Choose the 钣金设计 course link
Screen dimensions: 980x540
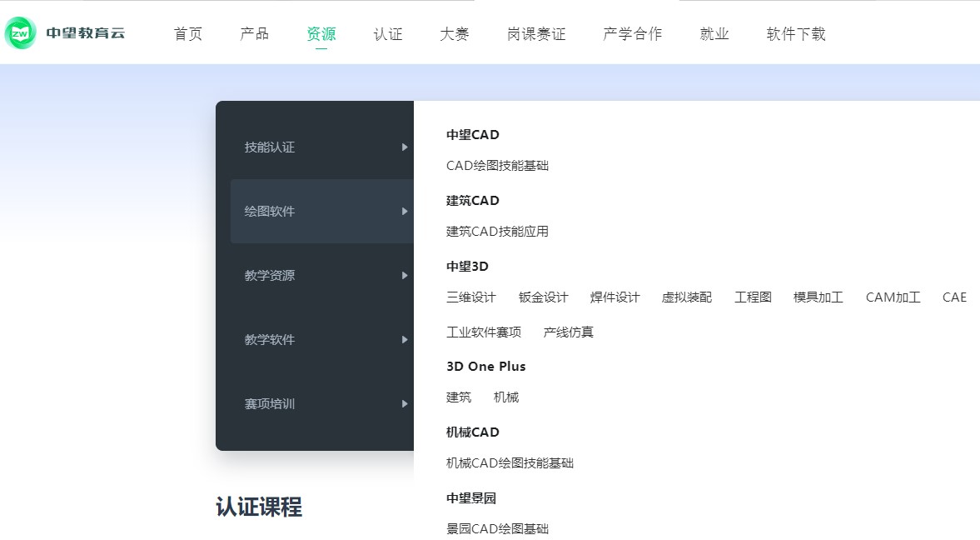pos(543,297)
